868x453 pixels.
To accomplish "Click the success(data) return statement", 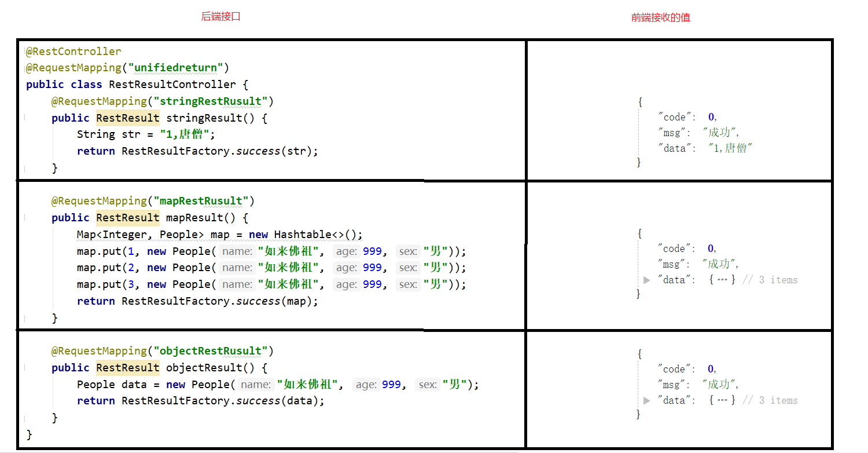I will 201,401.
